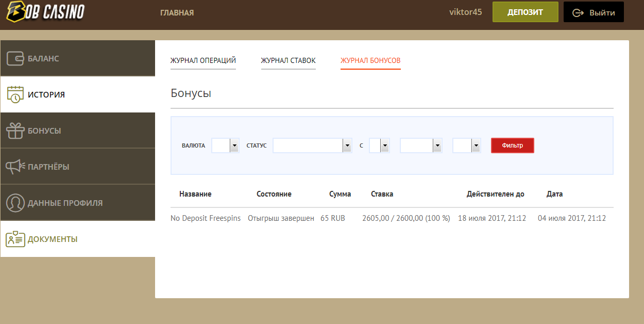Click the gift box icon for Бонусы

(15, 131)
